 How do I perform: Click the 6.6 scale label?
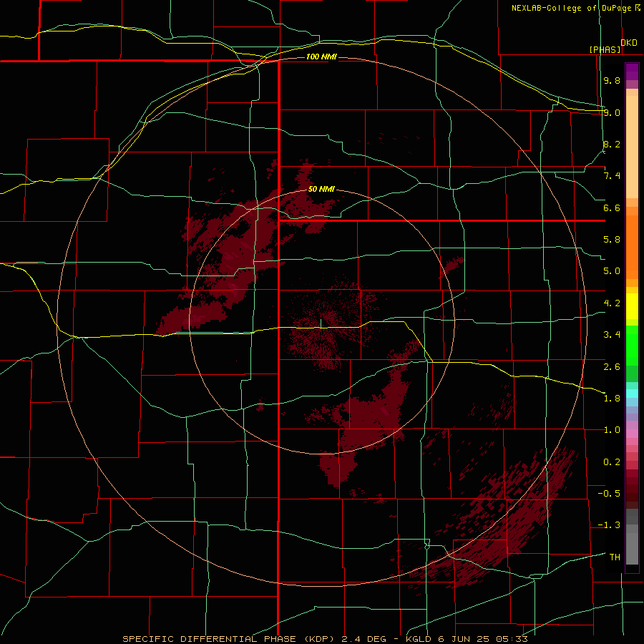612,208
